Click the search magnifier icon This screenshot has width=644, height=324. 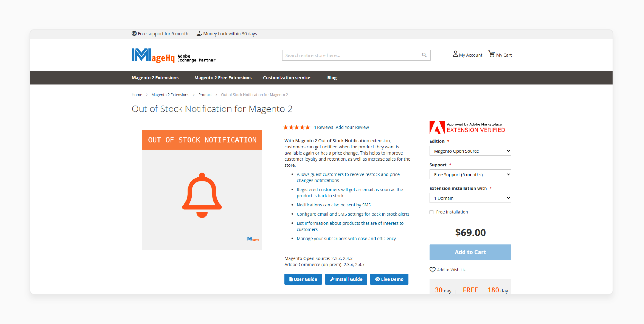coord(424,55)
